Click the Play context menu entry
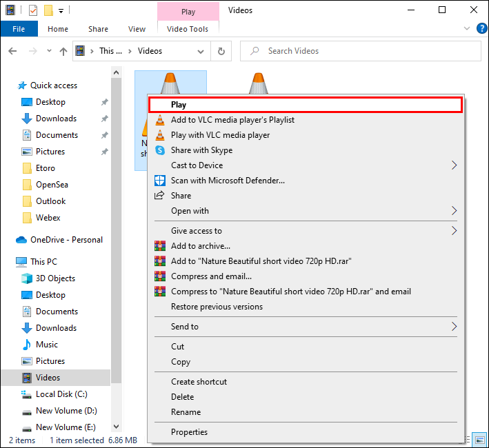Viewport: 489px width, 448px height. (306, 105)
